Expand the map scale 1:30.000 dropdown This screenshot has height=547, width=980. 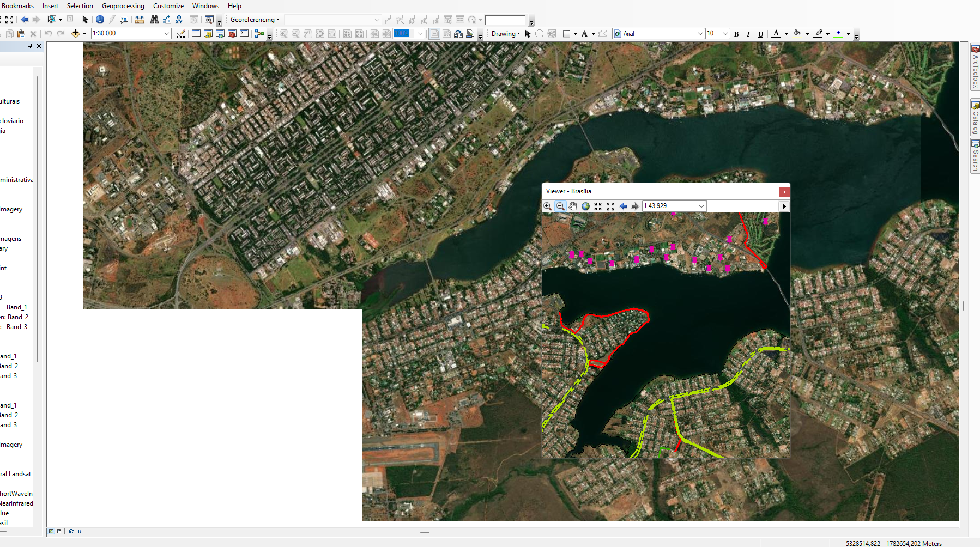167,34
